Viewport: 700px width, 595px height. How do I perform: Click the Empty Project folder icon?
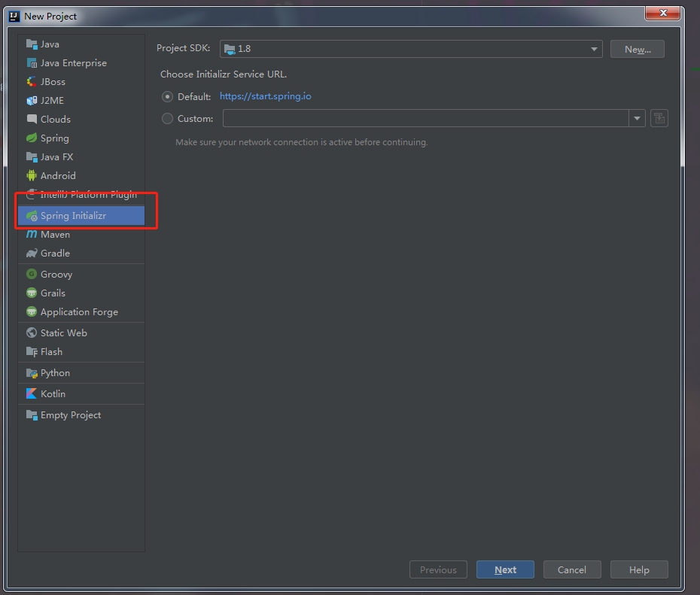pos(32,414)
